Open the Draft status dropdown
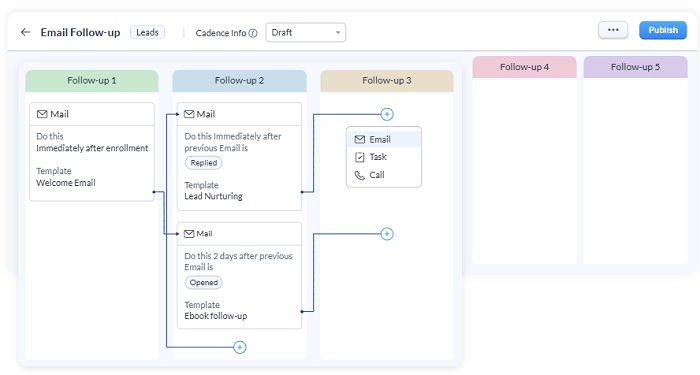The width and height of the screenshot is (700, 375). click(x=305, y=33)
